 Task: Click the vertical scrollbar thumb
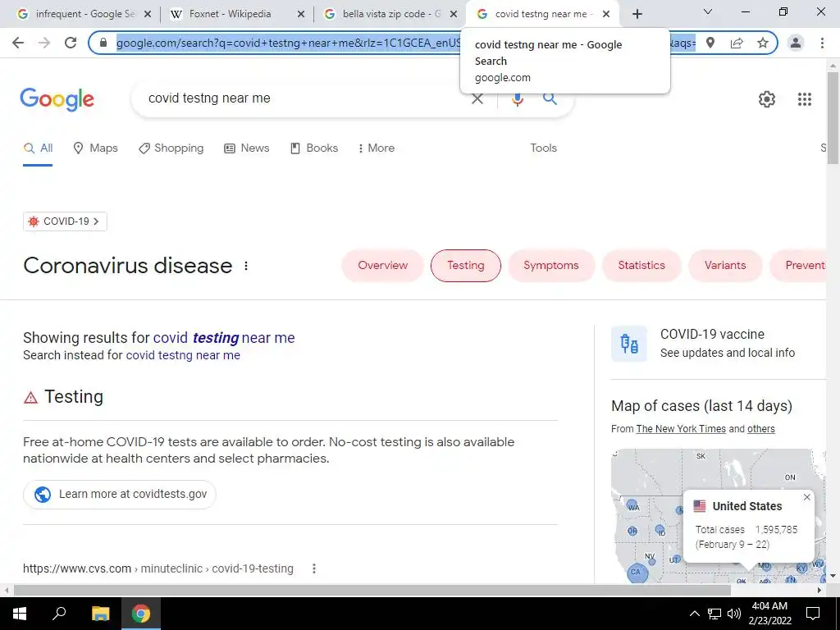tap(833, 118)
